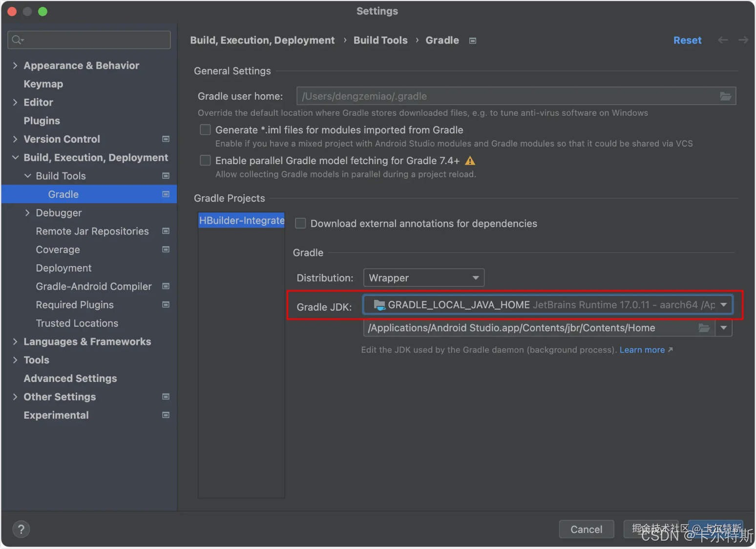This screenshot has width=756, height=549.
Task: Click project-level icon next to Version Control
Action: pos(166,139)
